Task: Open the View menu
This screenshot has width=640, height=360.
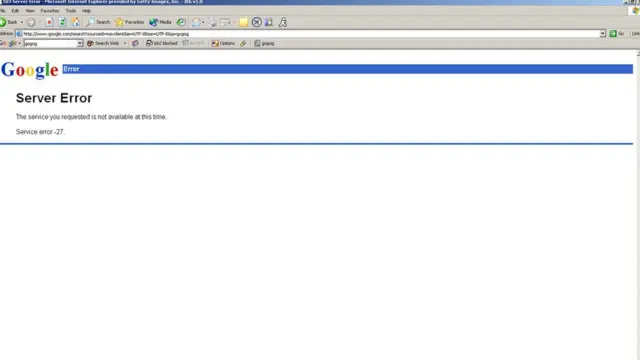Action: coord(30,11)
